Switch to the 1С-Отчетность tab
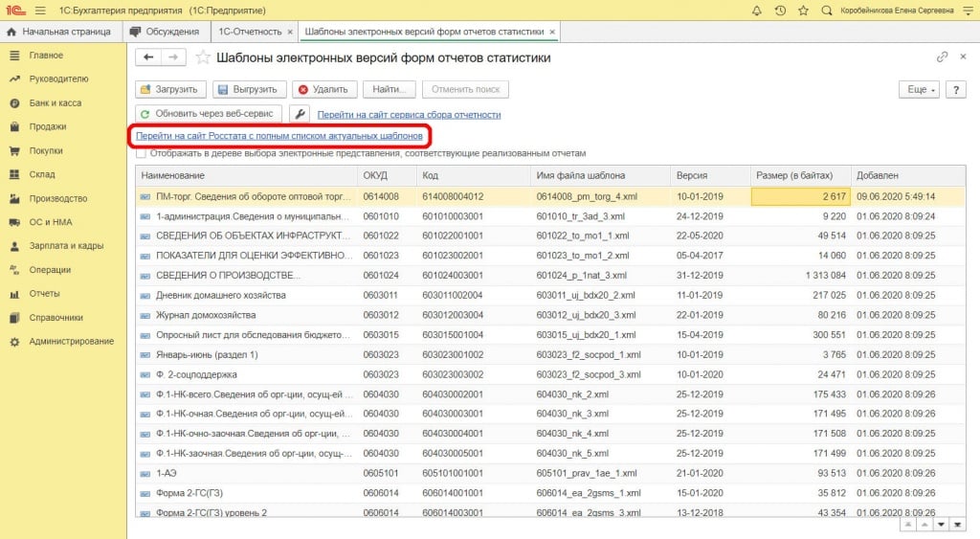The height and width of the screenshot is (539, 980). click(x=251, y=32)
